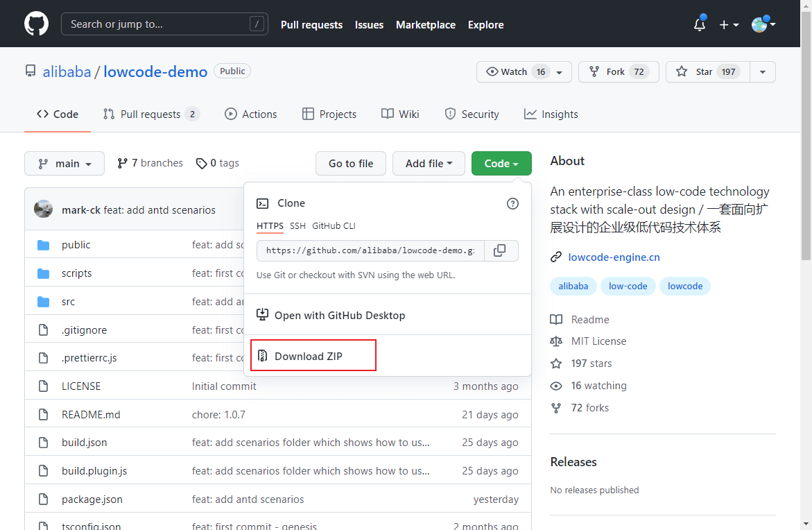The image size is (812, 530).
Task: Open the mark-ck commit message link
Action: pos(159,210)
